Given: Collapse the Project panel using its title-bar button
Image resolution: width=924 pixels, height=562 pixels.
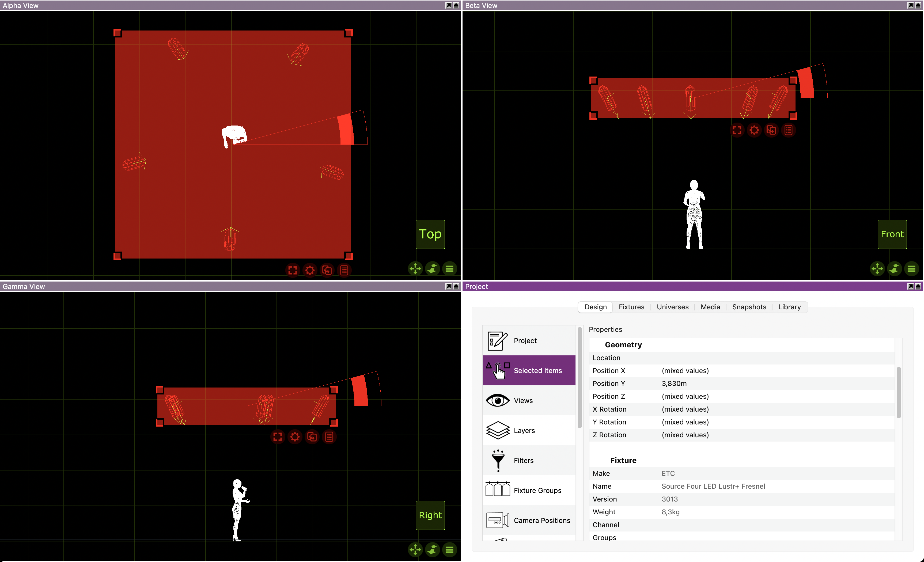Looking at the screenshot, I should [x=918, y=286].
